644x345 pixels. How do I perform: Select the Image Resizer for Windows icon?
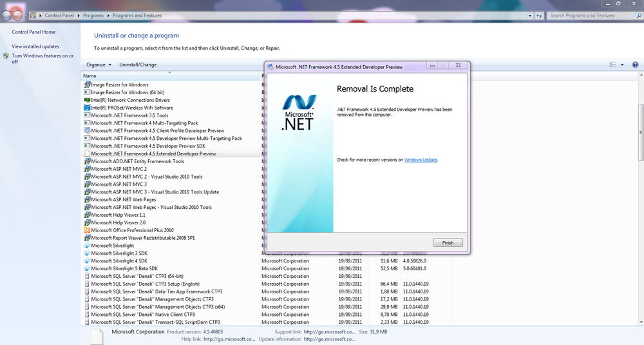point(87,84)
